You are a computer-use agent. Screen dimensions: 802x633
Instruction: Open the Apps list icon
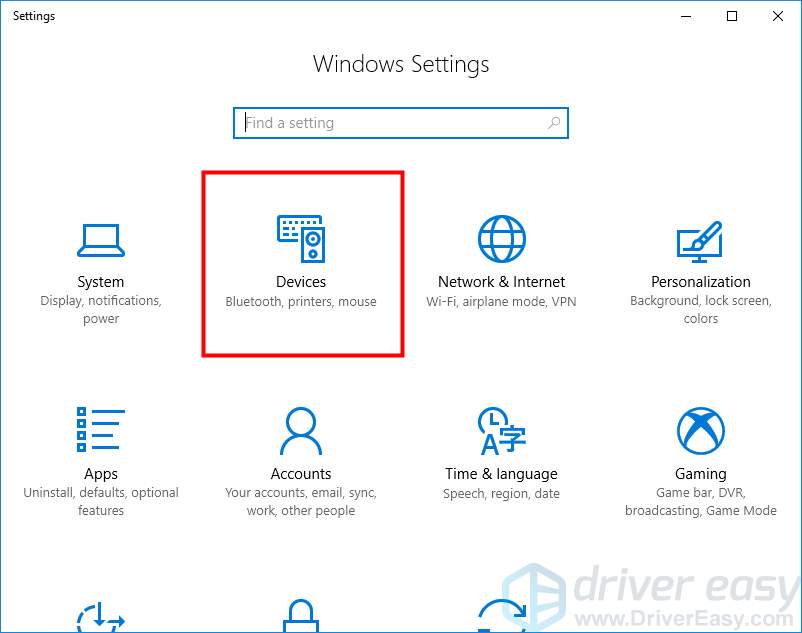101,429
